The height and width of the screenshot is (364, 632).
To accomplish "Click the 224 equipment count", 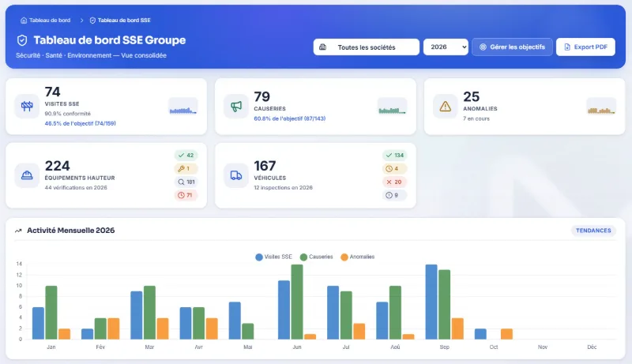I will (x=57, y=166).
